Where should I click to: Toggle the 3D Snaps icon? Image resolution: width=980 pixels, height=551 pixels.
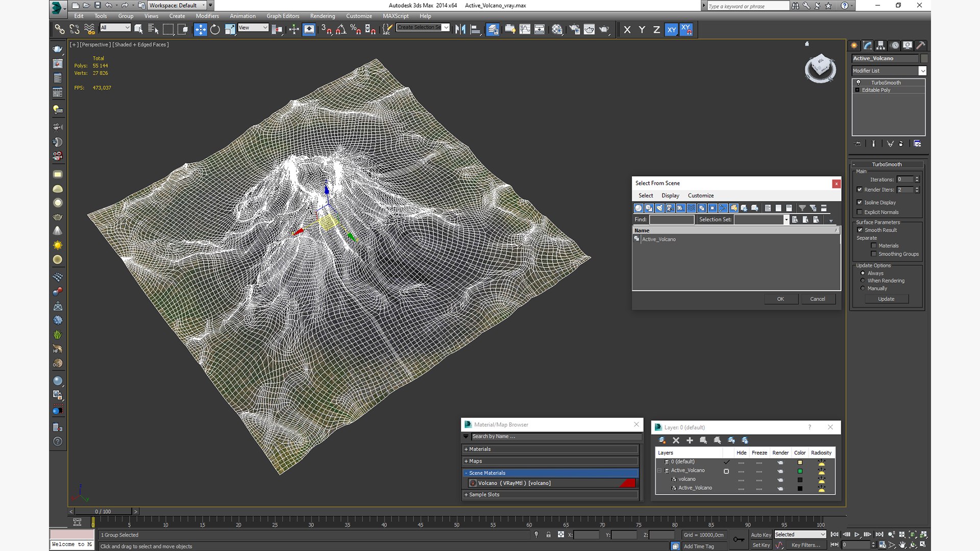click(x=326, y=30)
